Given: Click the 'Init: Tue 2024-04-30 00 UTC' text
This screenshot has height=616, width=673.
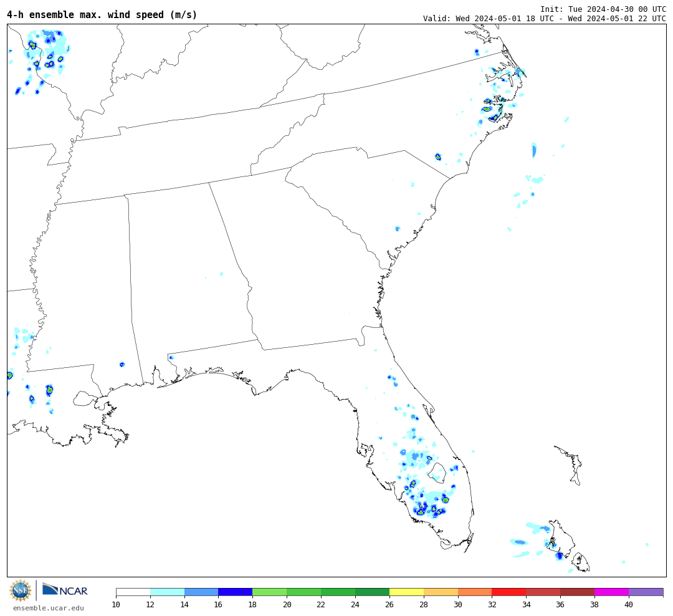Looking at the screenshot, I should point(603,9).
